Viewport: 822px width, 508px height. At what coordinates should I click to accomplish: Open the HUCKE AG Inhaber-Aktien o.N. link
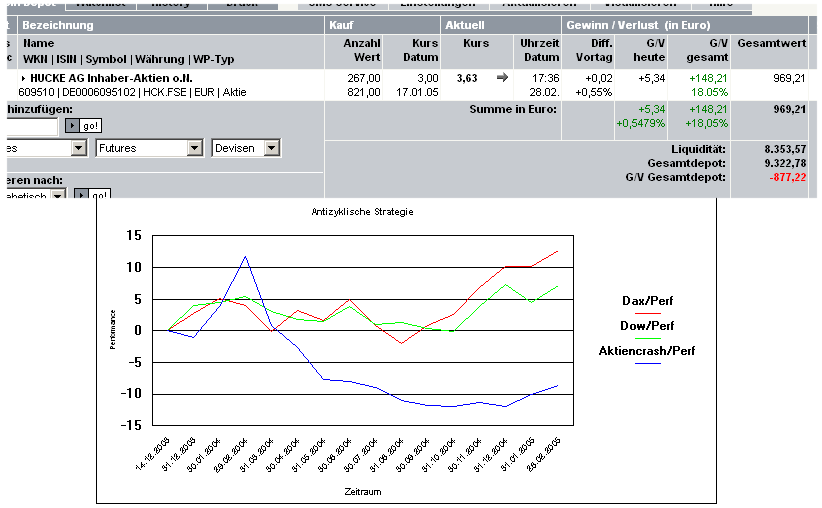pyautogui.click(x=111, y=78)
